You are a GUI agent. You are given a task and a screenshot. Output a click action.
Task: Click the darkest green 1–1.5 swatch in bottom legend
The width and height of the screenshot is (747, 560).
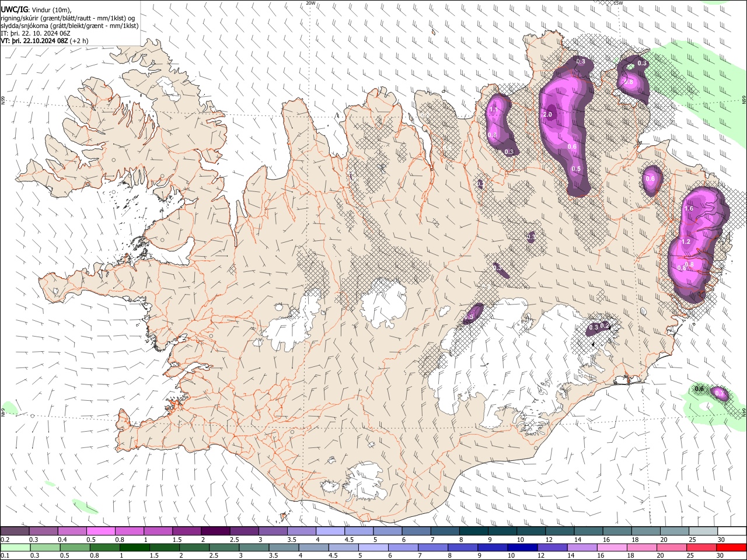pyautogui.click(x=135, y=548)
